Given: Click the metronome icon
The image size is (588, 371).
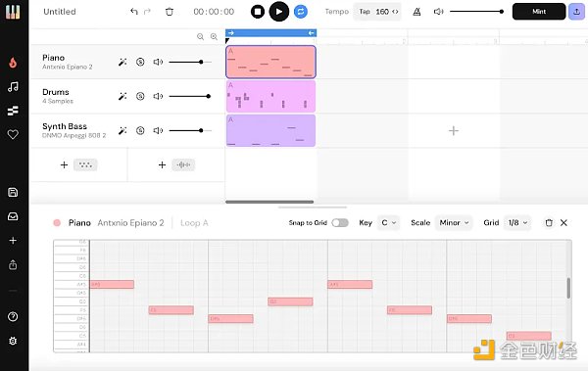Looking at the screenshot, I should coord(416,12).
